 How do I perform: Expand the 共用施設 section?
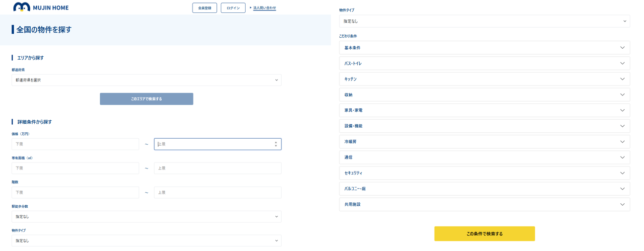[484, 204]
